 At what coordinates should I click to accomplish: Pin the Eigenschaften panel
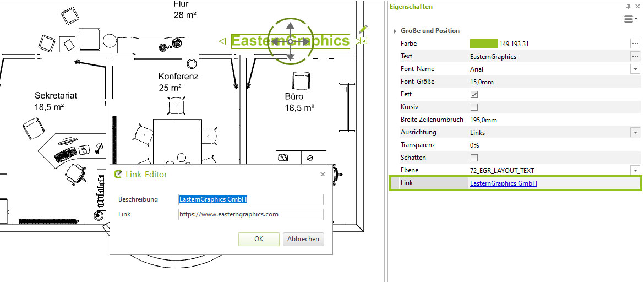[629, 6]
